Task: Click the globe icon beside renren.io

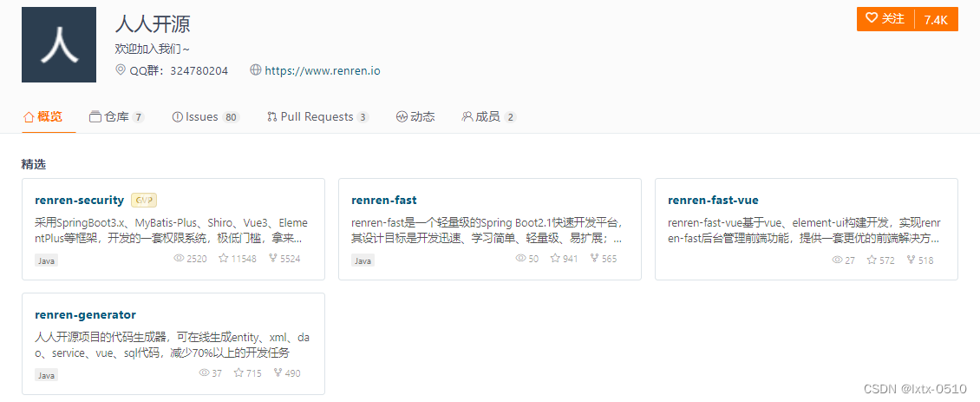Action: [x=255, y=70]
